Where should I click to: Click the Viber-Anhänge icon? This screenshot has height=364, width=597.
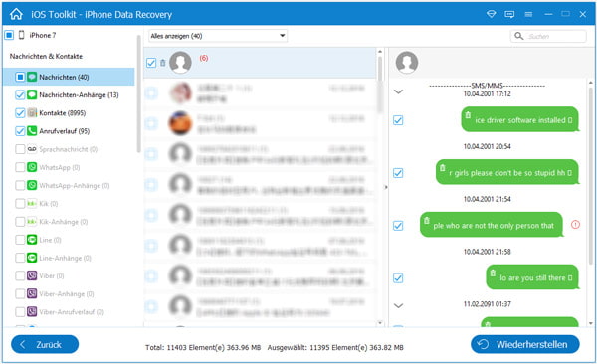click(x=32, y=294)
